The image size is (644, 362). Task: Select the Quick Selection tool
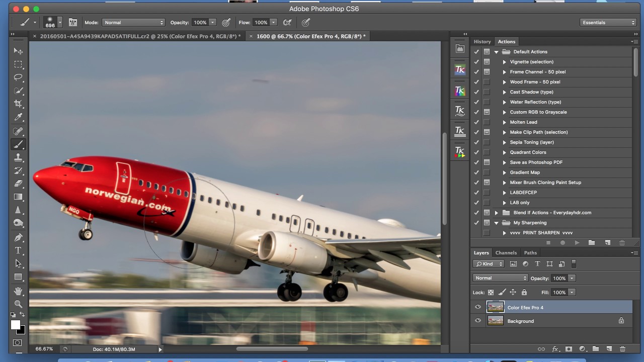(18, 90)
